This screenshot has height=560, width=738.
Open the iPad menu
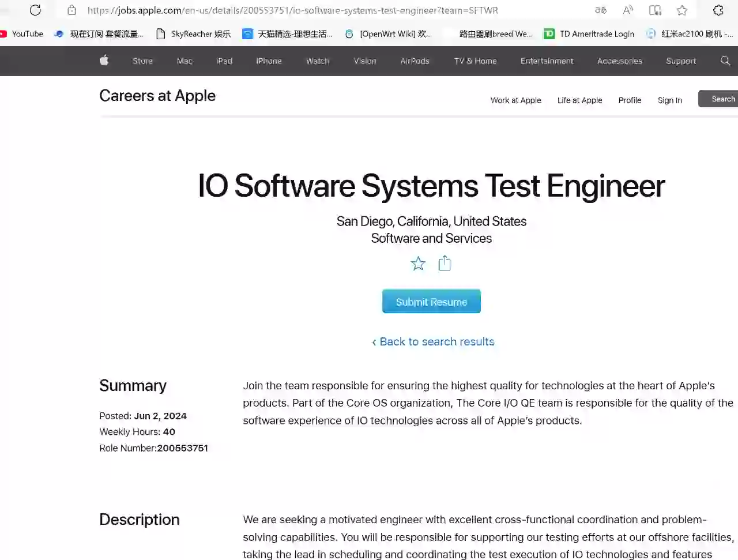(224, 61)
